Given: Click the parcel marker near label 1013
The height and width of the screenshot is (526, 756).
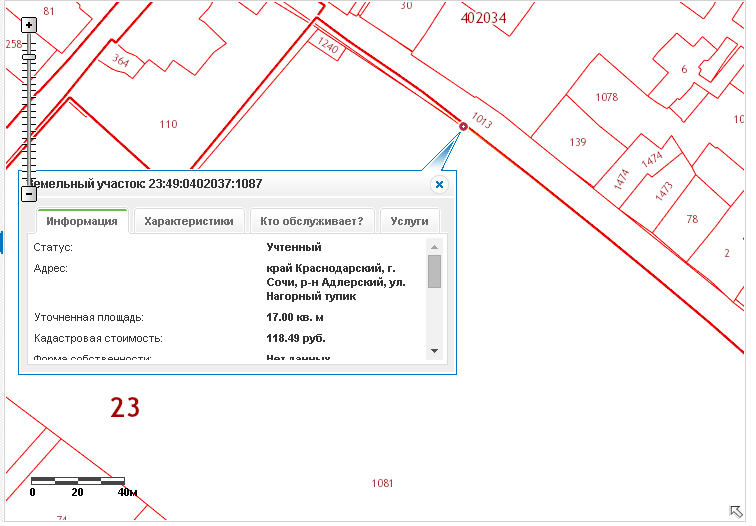Looking at the screenshot, I should pyautogui.click(x=463, y=126).
